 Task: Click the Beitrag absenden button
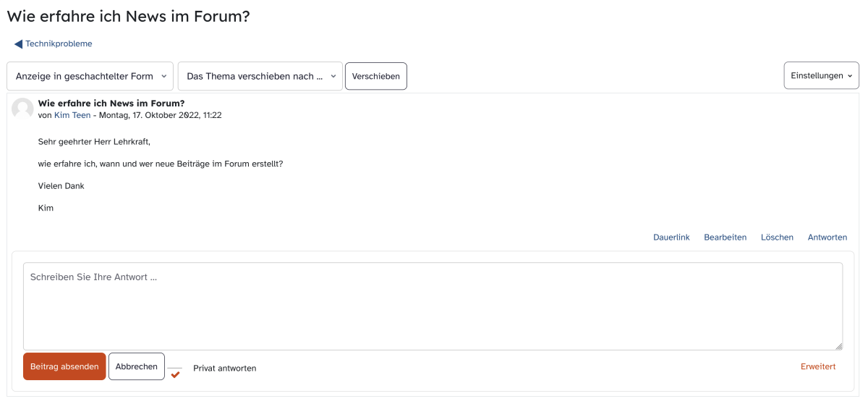pyautogui.click(x=64, y=366)
